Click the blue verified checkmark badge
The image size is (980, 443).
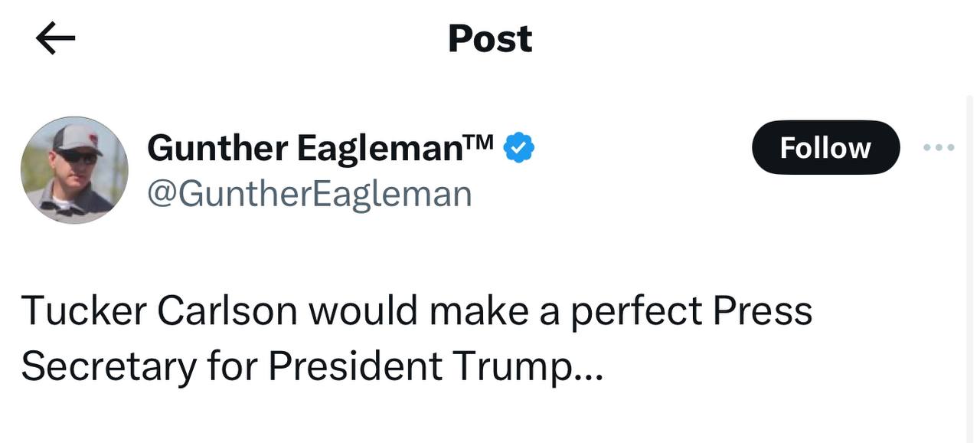[518, 147]
